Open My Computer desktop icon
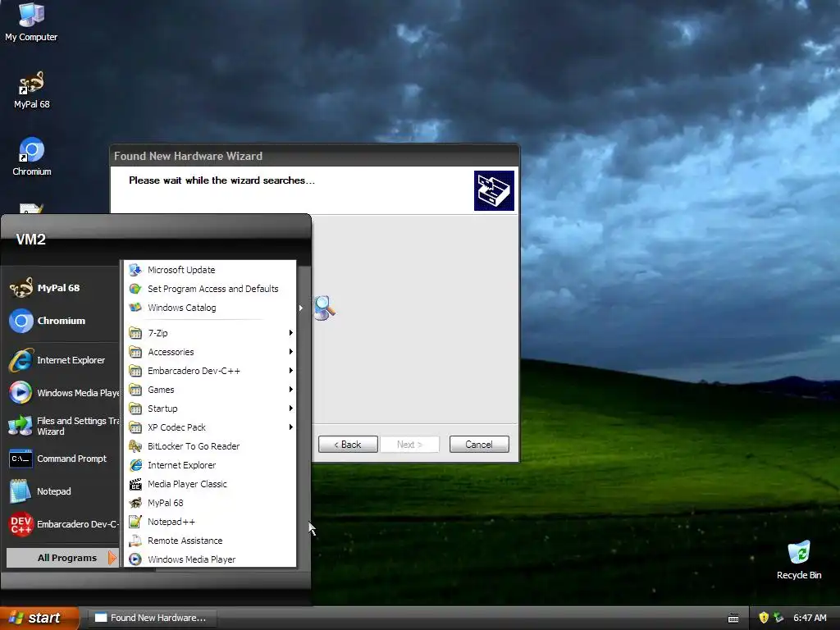Viewport: 840px width, 630px height. point(31,21)
